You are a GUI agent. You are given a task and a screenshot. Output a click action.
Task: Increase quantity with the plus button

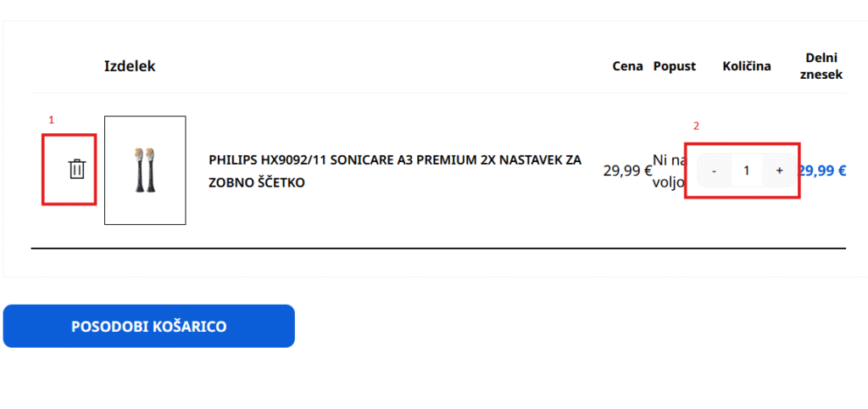(779, 171)
